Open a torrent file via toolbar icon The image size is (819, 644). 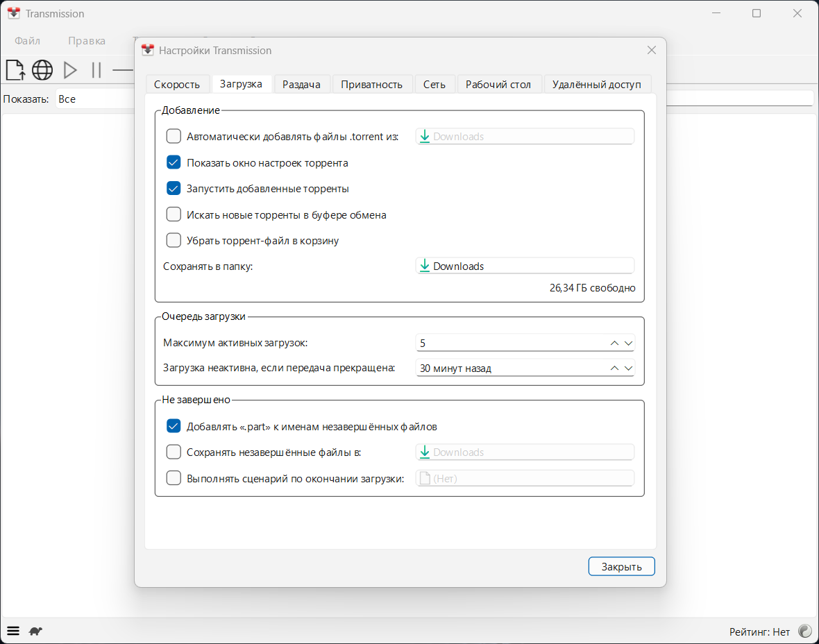pyautogui.click(x=15, y=70)
